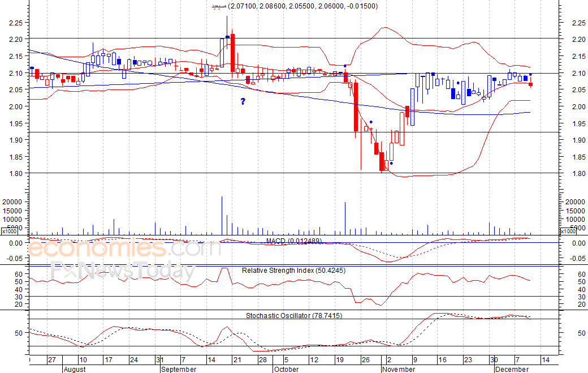
Task: Click the 2.20 price label on left axis
Action: (x=16, y=39)
